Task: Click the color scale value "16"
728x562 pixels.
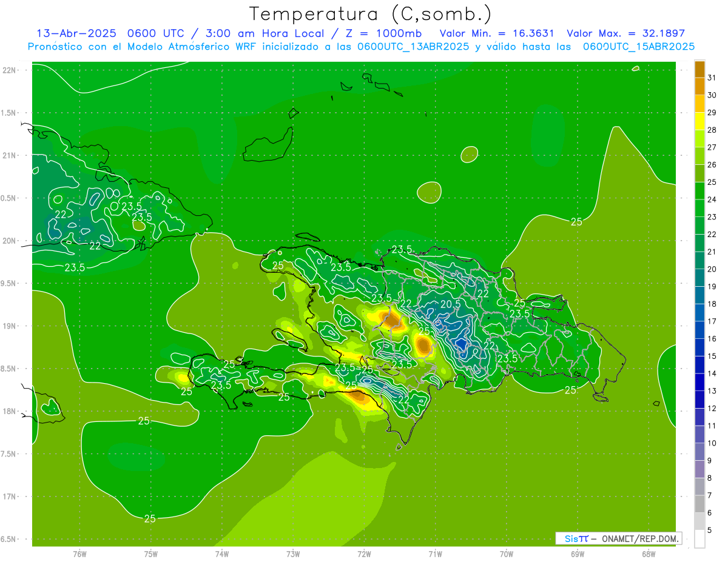Action: point(712,339)
